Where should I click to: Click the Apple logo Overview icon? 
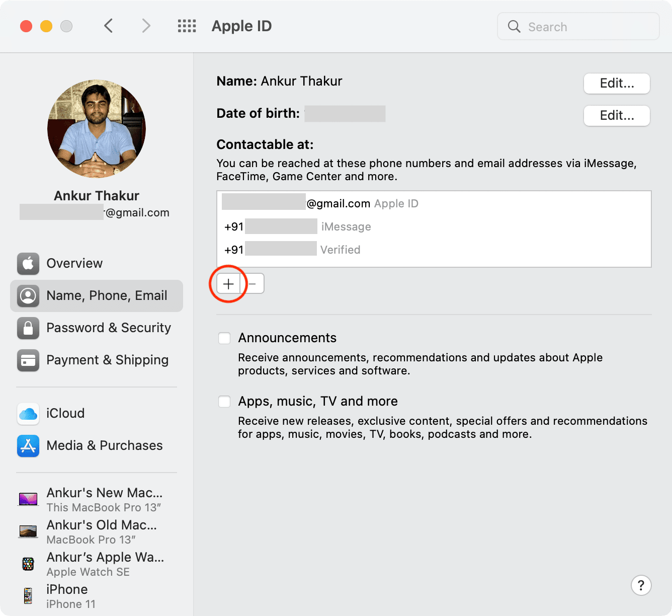[x=28, y=264]
